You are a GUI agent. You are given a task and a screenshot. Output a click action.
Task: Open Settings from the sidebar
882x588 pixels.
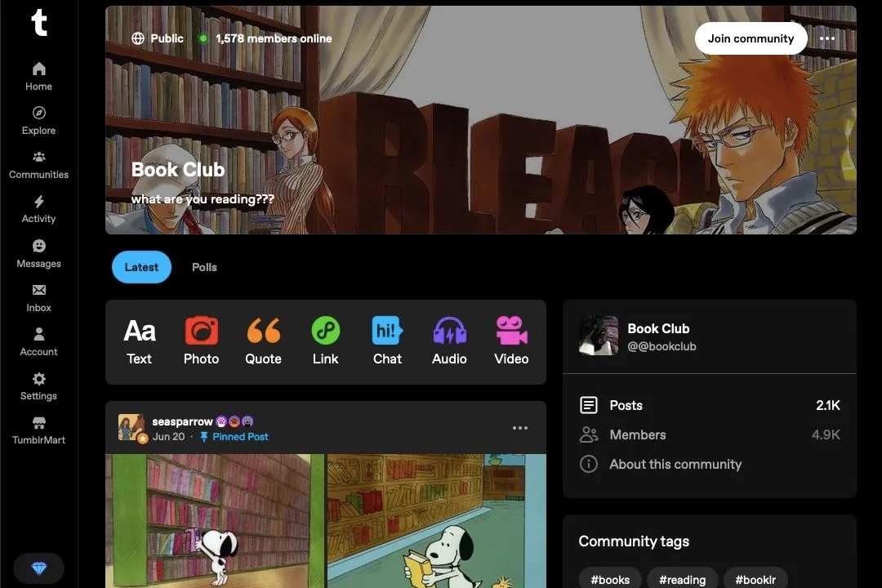38,385
